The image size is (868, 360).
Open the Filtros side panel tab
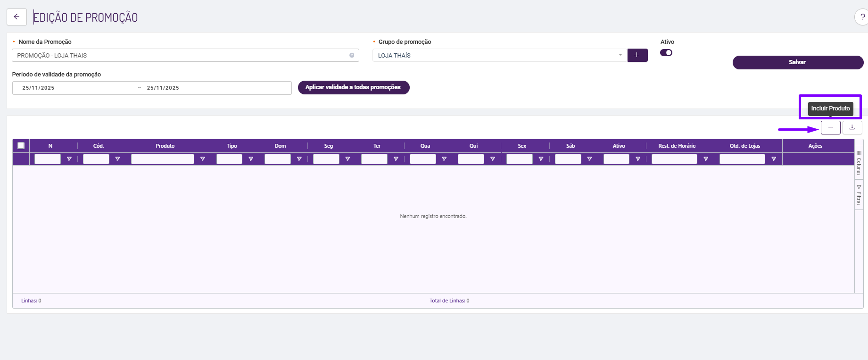pos(859,195)
